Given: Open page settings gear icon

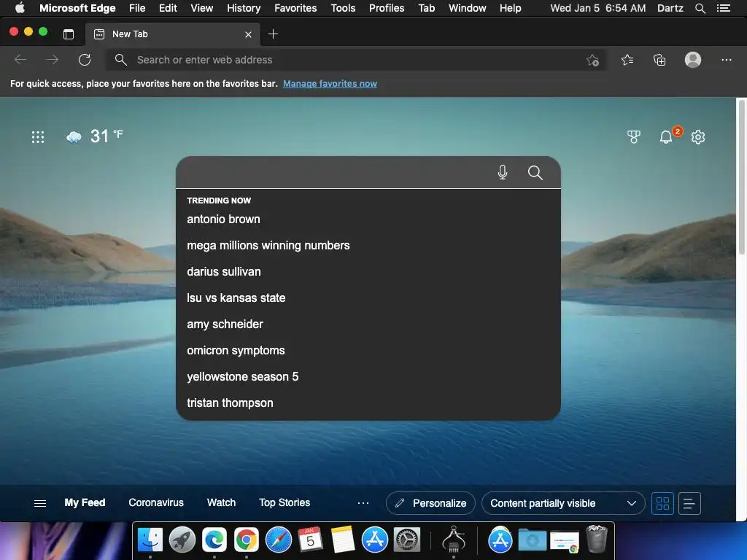Looking at the screenshot, I should 698,137.
